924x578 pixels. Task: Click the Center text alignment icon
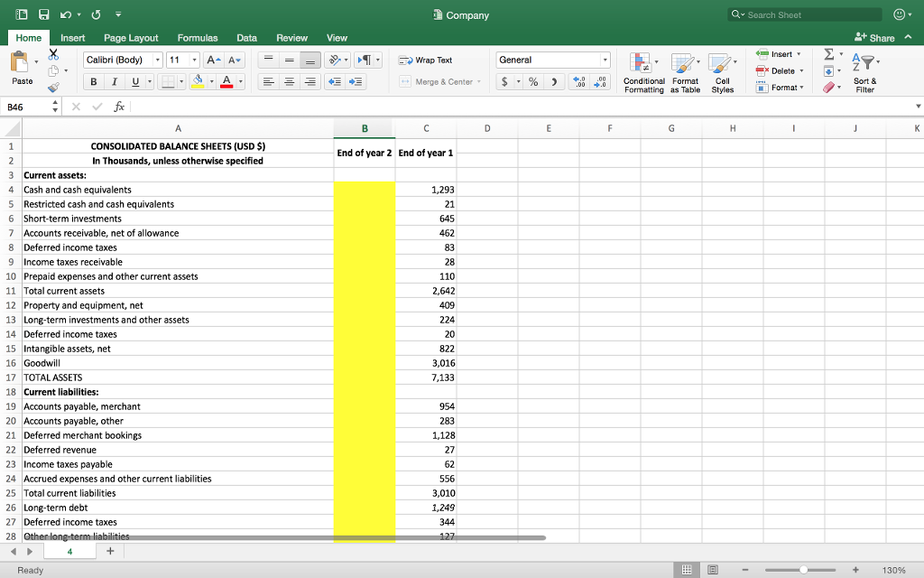tap(289, 82)
